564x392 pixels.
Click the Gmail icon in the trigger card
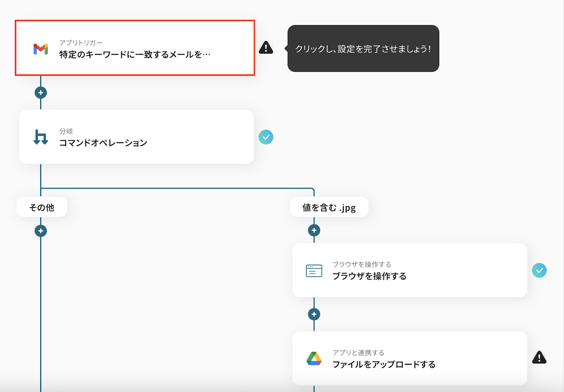(x=41, y=49)
